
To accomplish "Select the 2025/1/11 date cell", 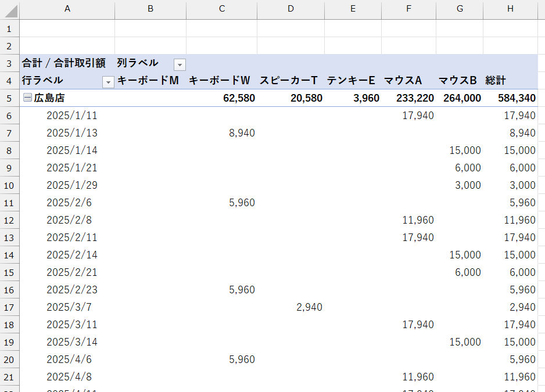I will coord(72,116).
